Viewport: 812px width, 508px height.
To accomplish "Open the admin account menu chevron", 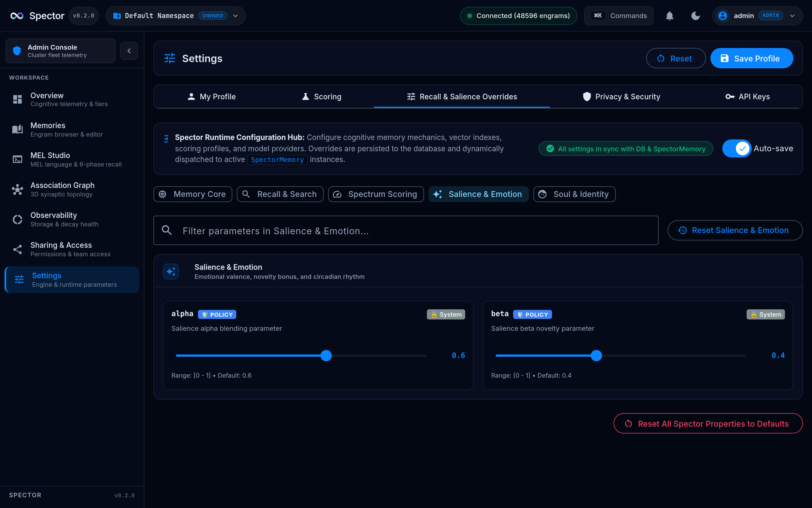I will tap(792, 16).
